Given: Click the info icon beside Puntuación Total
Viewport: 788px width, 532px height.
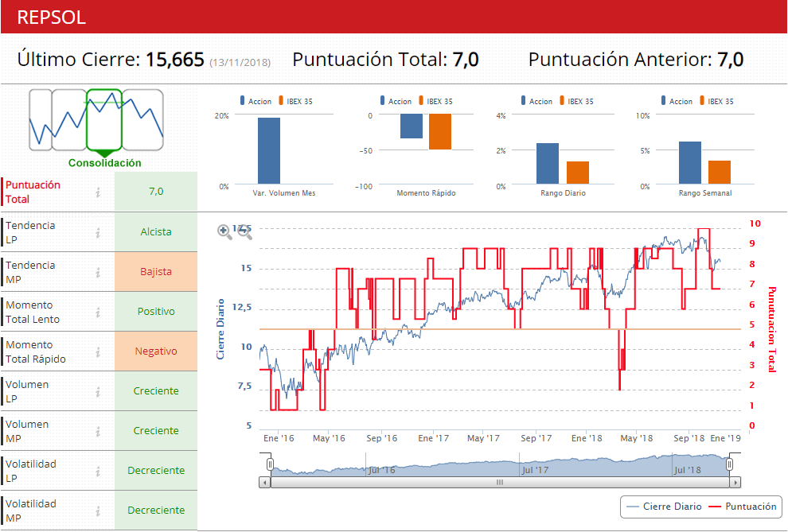Looking at the screenshot, I should [x=98, y=192].
